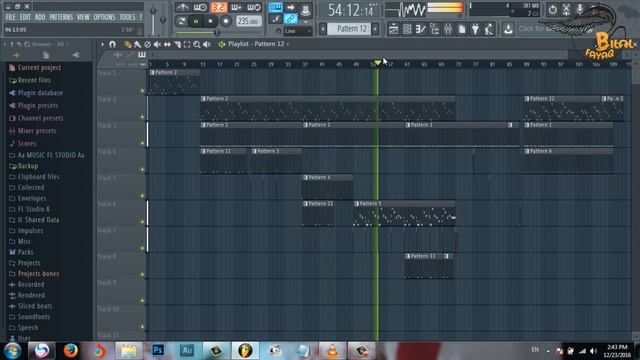Open the VIEW menu
Image resolution: width=640 pixels, height=360 pixels.
click(x=83, y=17)
